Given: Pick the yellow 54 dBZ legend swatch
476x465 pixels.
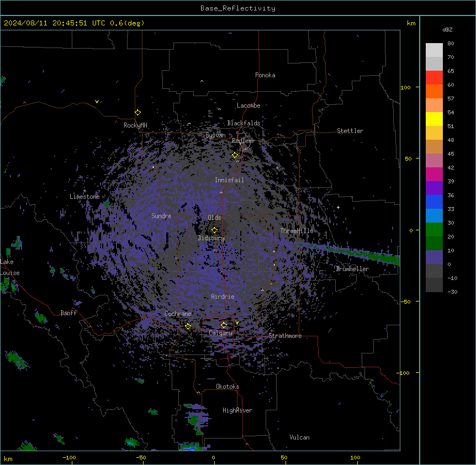Looking at the screenshot, I should tap(434, 119).
